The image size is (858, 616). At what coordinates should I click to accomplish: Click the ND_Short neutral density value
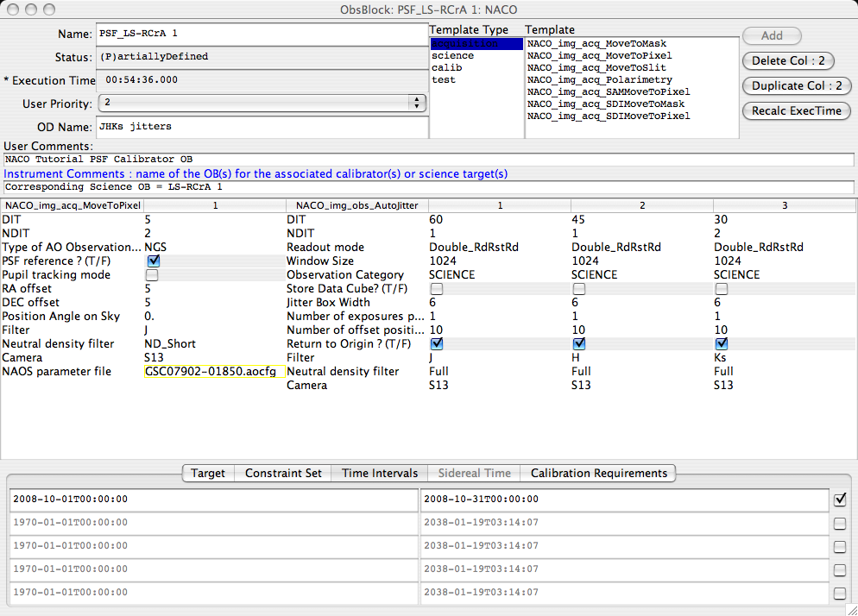(214, 343)
